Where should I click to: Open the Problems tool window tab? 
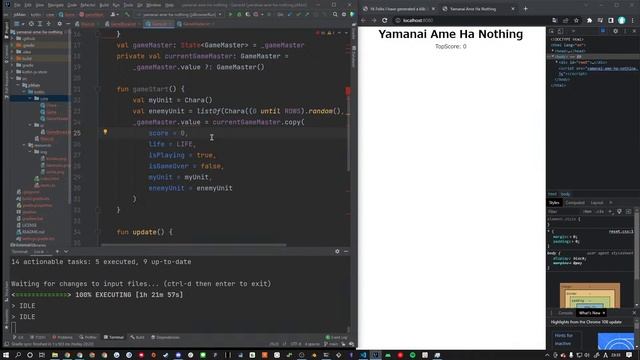(x=62, y=337)
